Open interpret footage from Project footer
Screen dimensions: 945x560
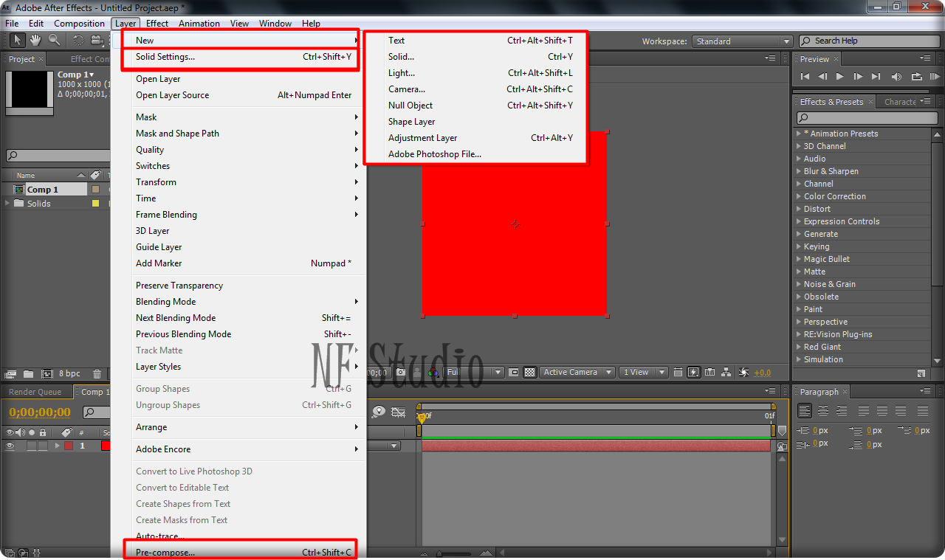[x=11, y=374]
